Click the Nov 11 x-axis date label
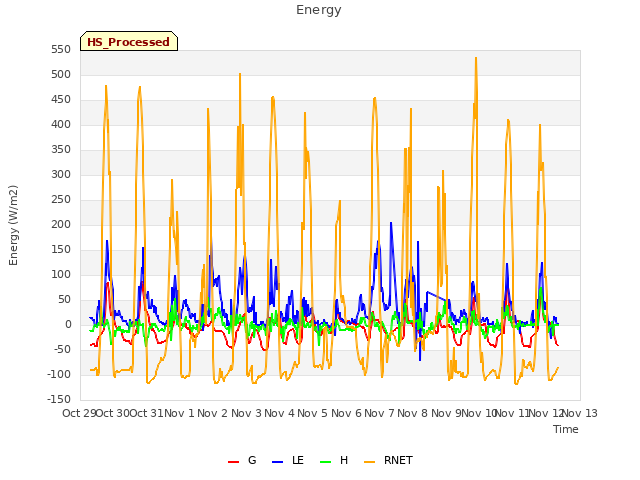The width and height of the screenshot is (640, 480). tap(513, 413)
